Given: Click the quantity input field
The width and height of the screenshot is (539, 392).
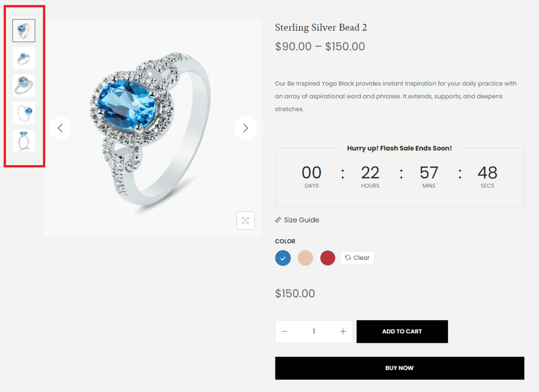Looking at the screenshot, I should pos(314,331).
